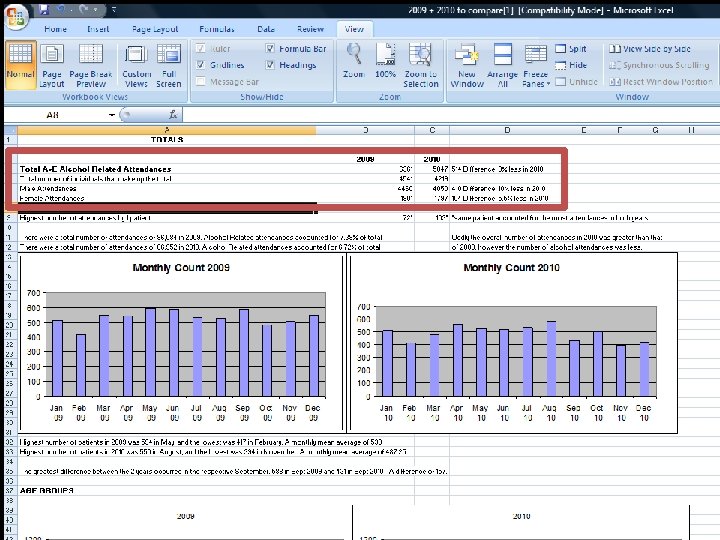Open Custom Views dialog

coord(136,65)
